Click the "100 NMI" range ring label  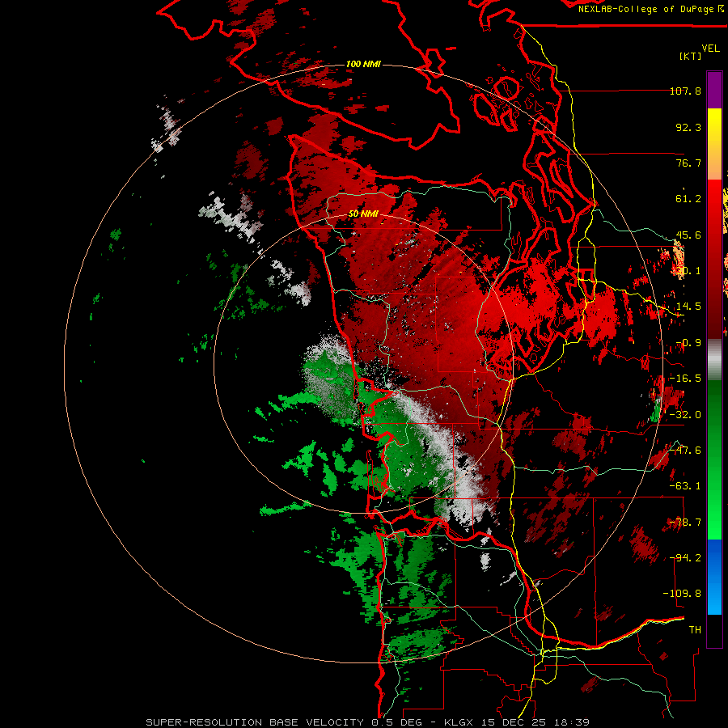click(x=363, y=64)
